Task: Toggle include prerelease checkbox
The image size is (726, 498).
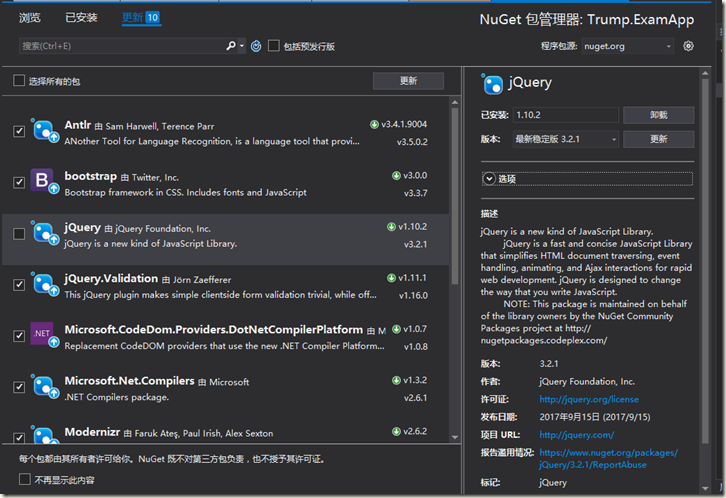Action: 274,45
